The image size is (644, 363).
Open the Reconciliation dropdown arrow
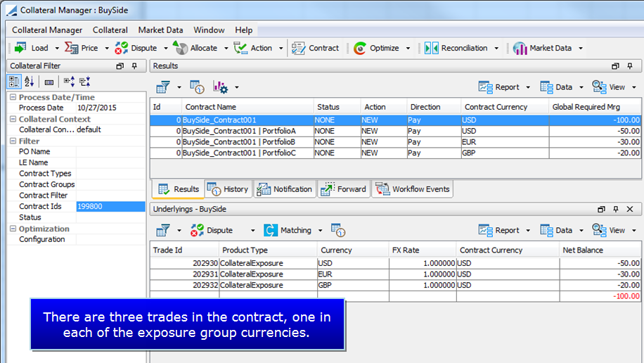click(496, 48)
